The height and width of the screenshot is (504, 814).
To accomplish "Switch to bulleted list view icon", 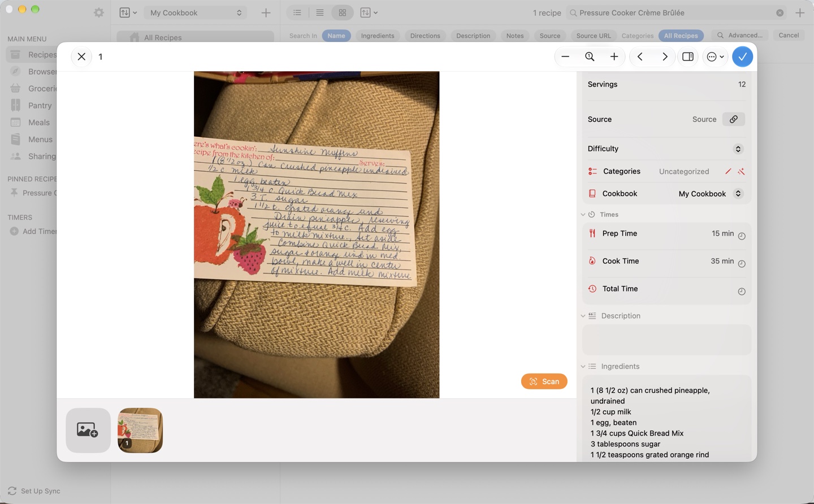I will (x=297, y=12).
